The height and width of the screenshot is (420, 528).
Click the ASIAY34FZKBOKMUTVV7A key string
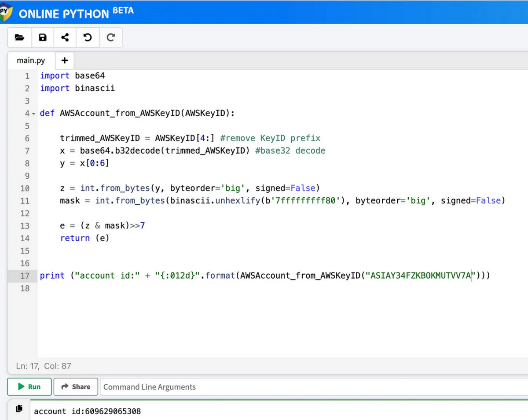tap(422, 276)
